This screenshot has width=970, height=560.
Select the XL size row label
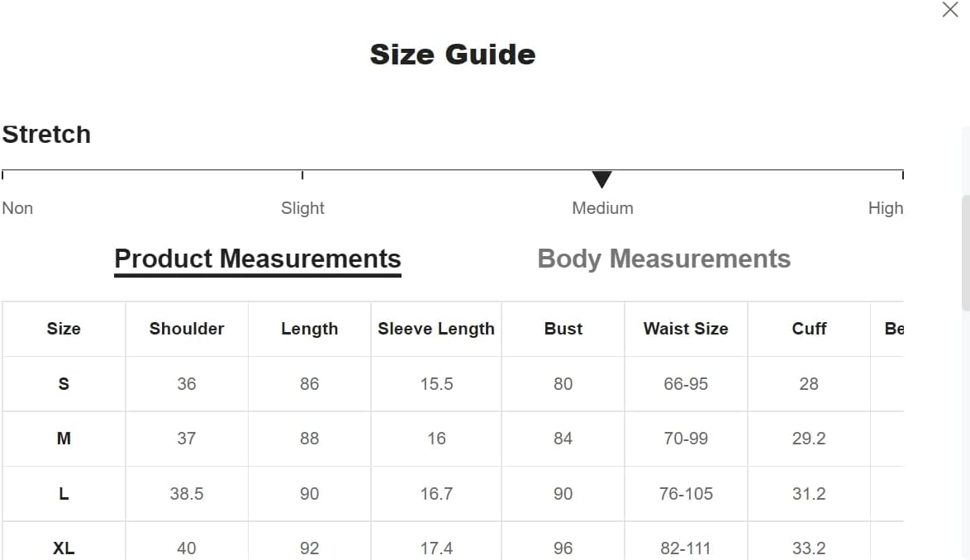coord(64,548)
